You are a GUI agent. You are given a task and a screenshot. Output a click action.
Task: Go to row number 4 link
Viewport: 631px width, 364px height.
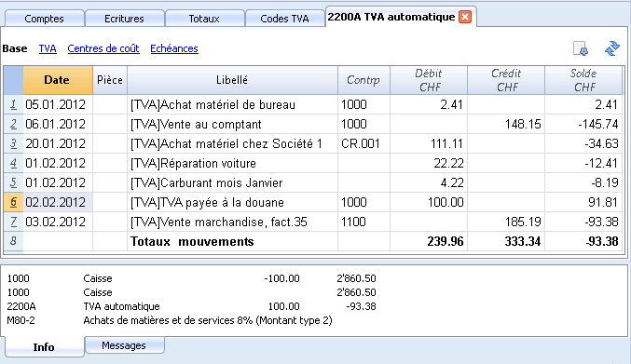pos(13,163)
